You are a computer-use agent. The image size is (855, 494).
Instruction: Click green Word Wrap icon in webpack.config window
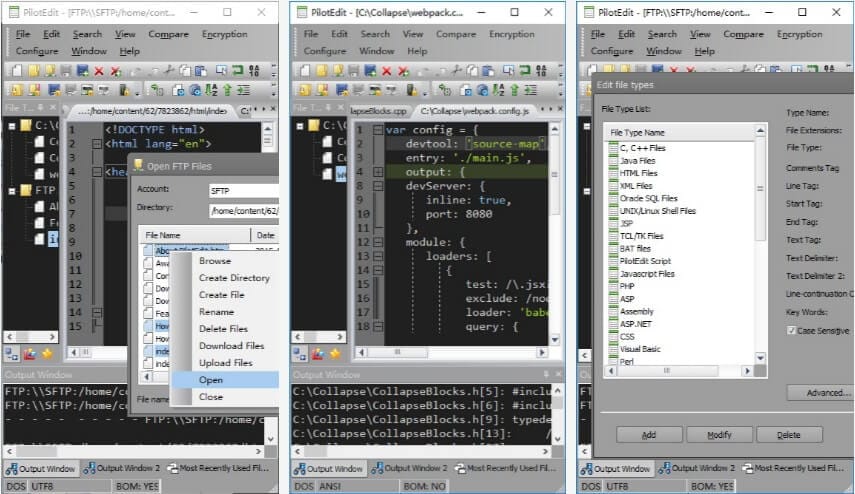525,70
